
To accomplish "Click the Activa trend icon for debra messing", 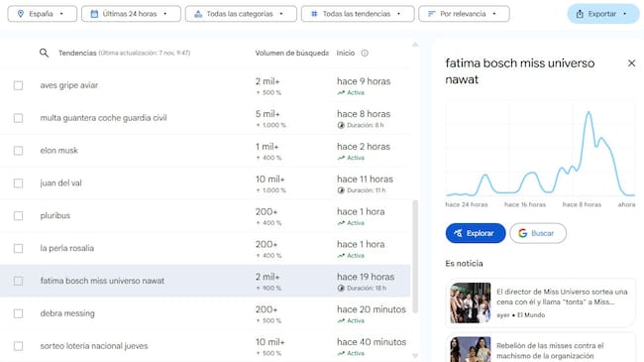I will click(341, 321).
